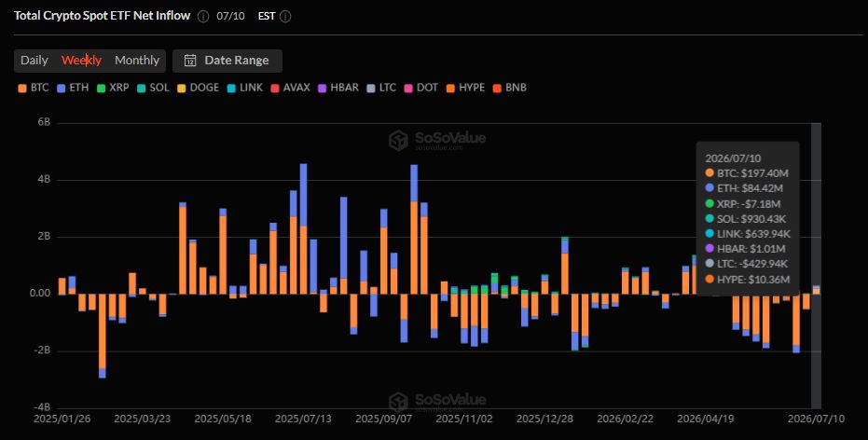Viewport: 868px width, 440px height.
Task: Click x-axis label 2026/04/19
Action: pyautogui.click(x=705, y=419)
